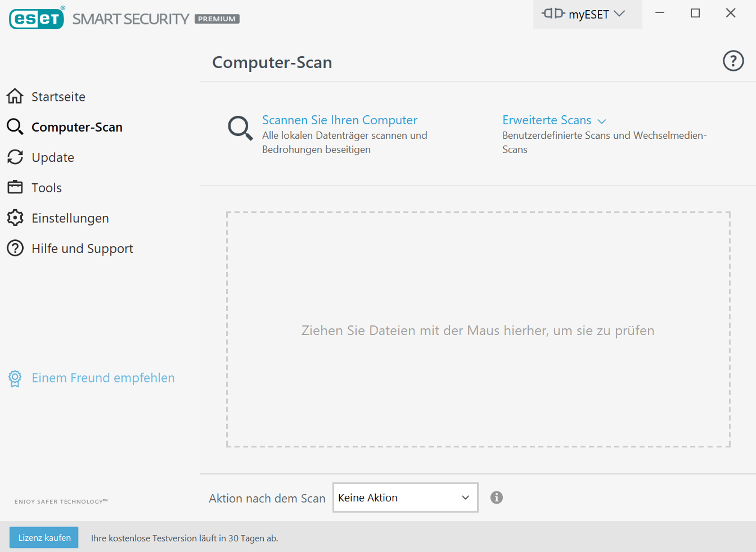The image size is (756, 552).
Task: Click the Einem Freund empfehlen badge icon
Action: pos(15,378)
